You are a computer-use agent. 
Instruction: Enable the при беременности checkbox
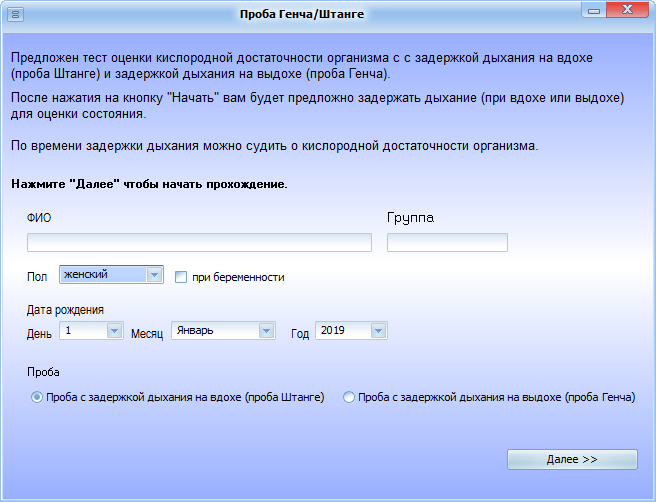[x=182, y=277]
